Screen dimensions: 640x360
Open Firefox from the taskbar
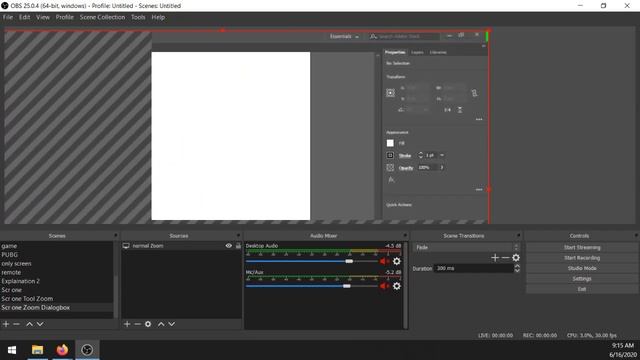click(x=62, y=350)
